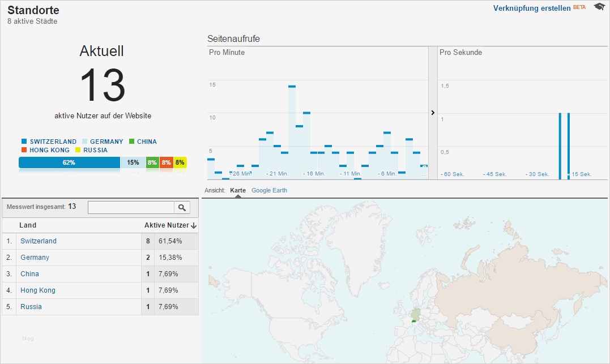
Task: Click the highlighted Germany region on map
Action: 416,314
